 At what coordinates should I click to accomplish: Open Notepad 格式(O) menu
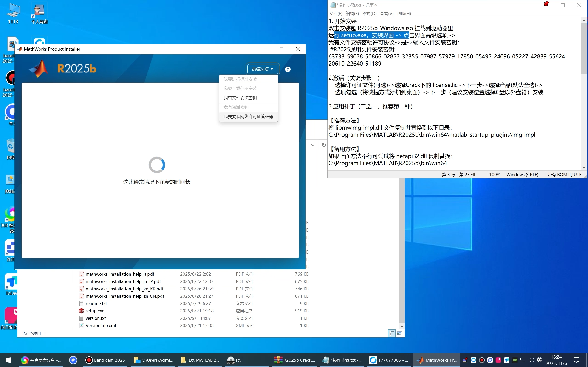point(369,14)
